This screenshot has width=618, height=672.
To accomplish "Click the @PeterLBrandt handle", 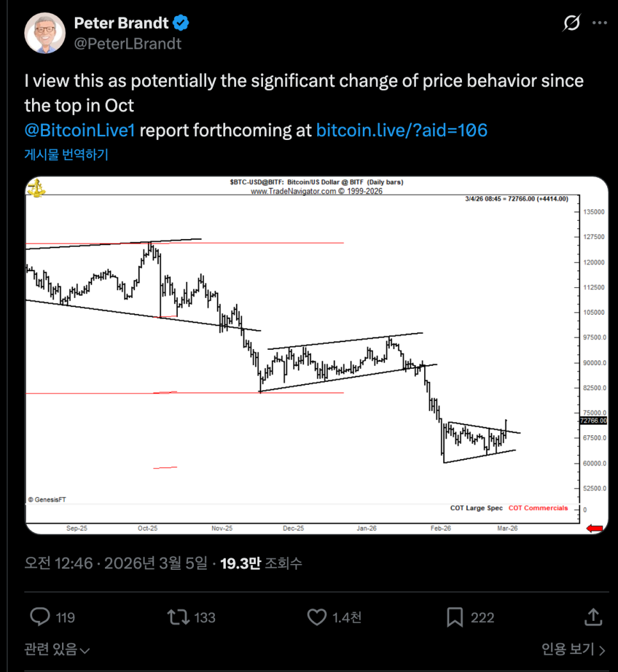I will pos(128,43).
